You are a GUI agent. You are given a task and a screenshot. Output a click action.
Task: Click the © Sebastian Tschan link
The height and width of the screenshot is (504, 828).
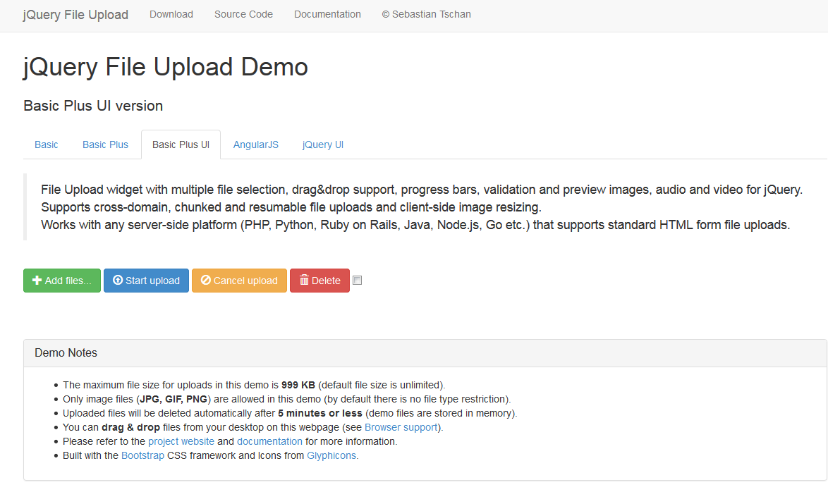[426, 14]
